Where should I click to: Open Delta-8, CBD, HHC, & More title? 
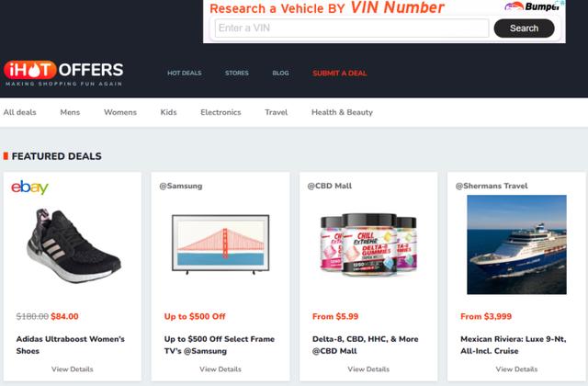[366, 345]
